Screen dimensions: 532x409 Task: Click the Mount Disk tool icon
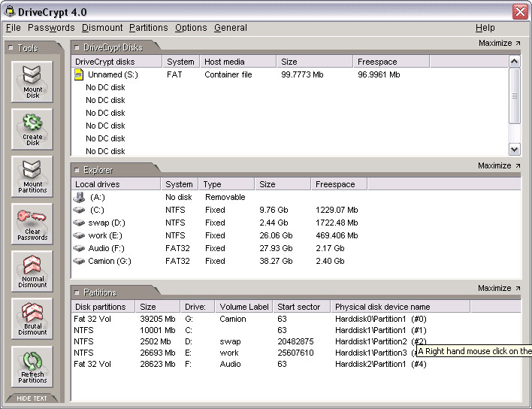32,82
